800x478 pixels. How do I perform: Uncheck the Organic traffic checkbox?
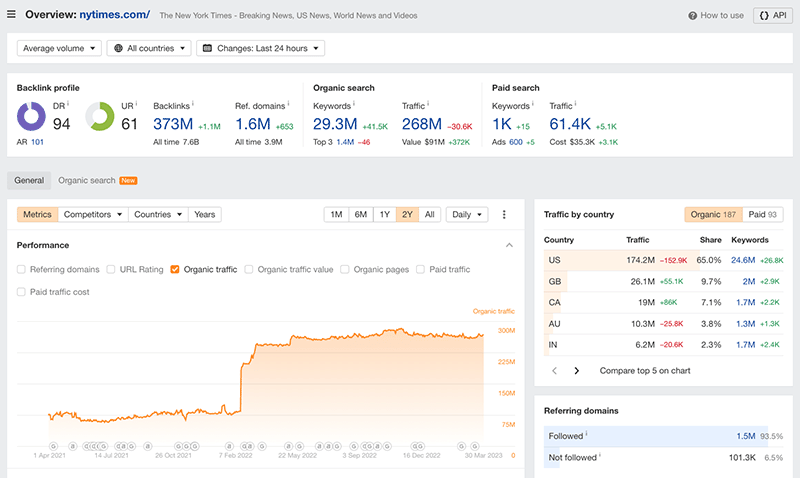point(174,269)
